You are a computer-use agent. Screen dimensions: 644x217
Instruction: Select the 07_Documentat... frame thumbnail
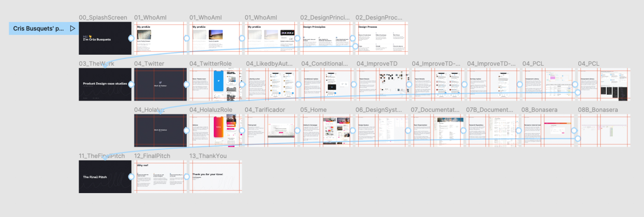point(437,131)
